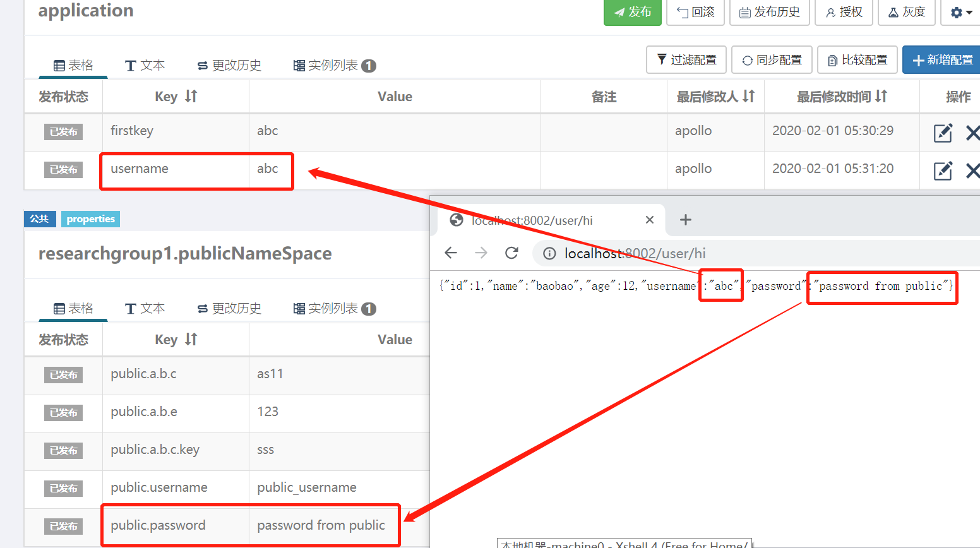This screenshot has height=548, width=980.
Task: Open 实例列表 tab in publicNameSpace section
Action: (x=334, y=308)
